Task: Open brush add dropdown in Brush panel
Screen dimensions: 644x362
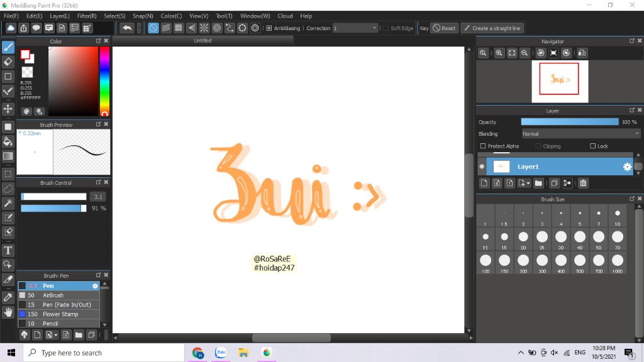Action: tap(56, 336)
